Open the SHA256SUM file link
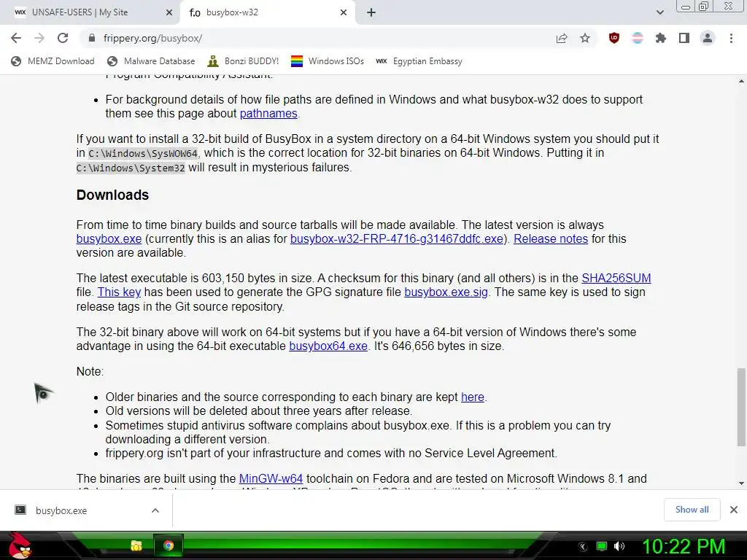747x560 pixels. pyautogui.click(x=616, y=278)
